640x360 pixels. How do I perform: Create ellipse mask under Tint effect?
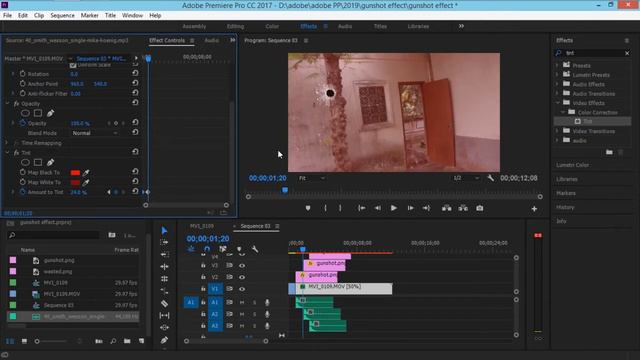click(25, 162)
